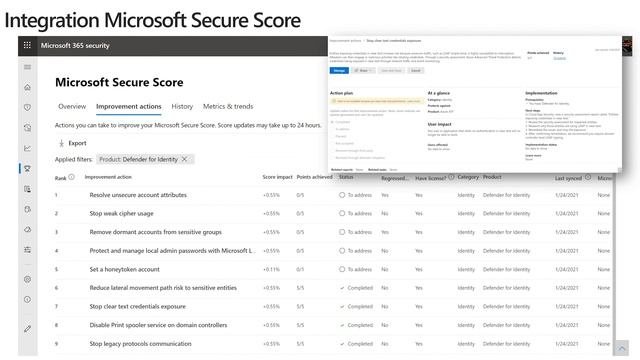Remove the Defender for Identity filter chip
The image size is (640, 360).
(x=184, y=159)
